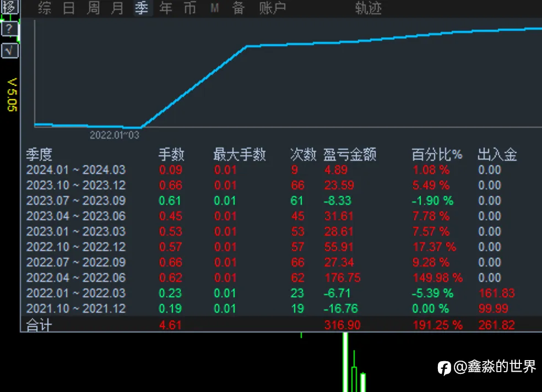Click the 最大手数 column header
542x392 pixels.
coord(240,154)
